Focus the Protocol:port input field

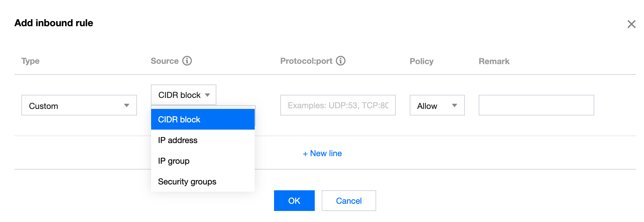pyautogui.click(x=338, y=105)
